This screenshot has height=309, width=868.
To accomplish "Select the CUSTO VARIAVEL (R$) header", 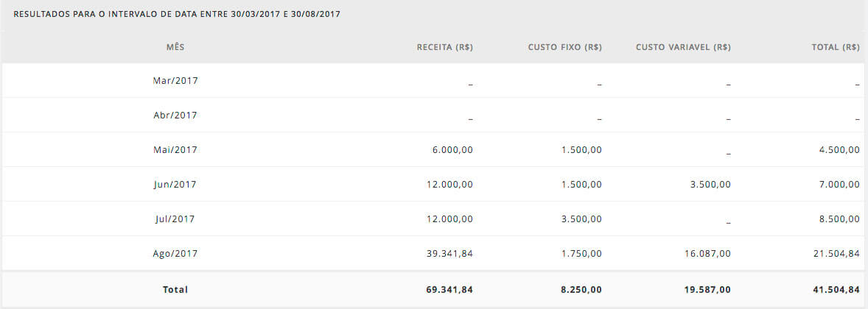I will 683,48.
